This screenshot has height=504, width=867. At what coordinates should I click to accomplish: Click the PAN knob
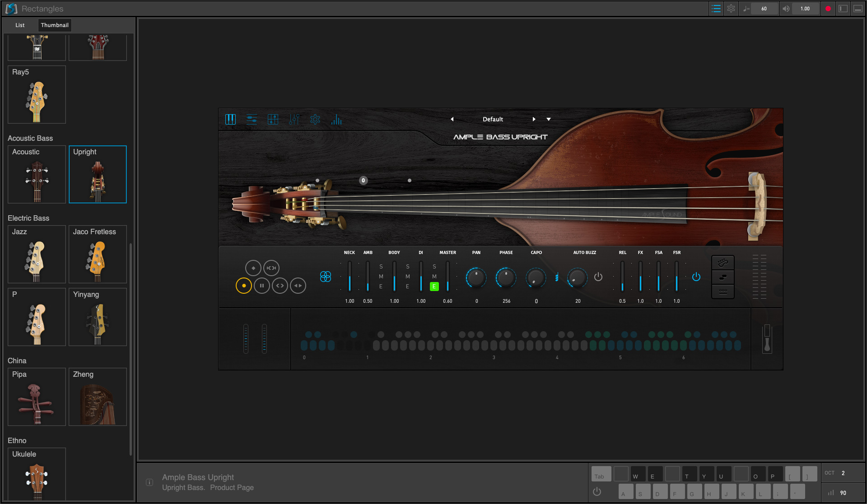[476, 277]
